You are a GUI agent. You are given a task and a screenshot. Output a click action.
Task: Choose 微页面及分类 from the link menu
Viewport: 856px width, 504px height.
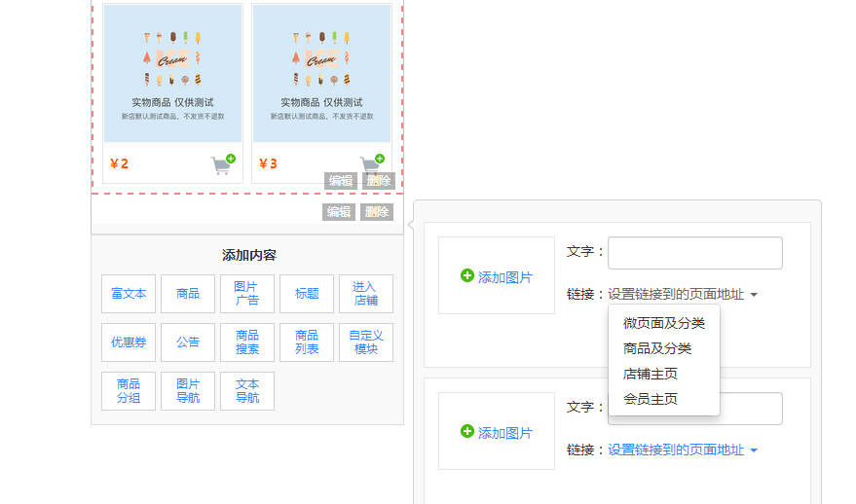tap(664, 323)
